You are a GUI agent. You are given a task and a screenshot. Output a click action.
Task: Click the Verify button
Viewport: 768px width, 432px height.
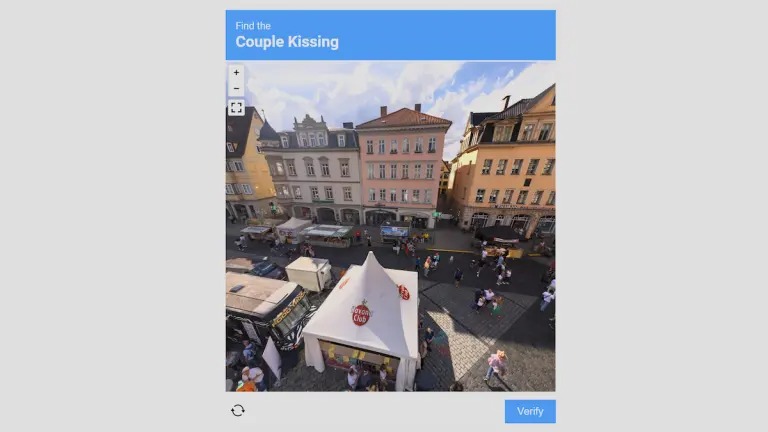(x=530, y=411)
